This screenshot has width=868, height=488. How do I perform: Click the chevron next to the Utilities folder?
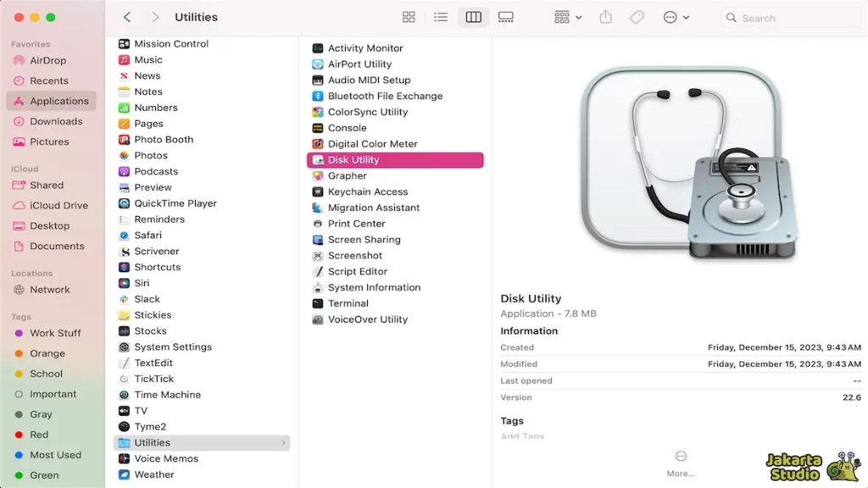click(x=282, y=442)
